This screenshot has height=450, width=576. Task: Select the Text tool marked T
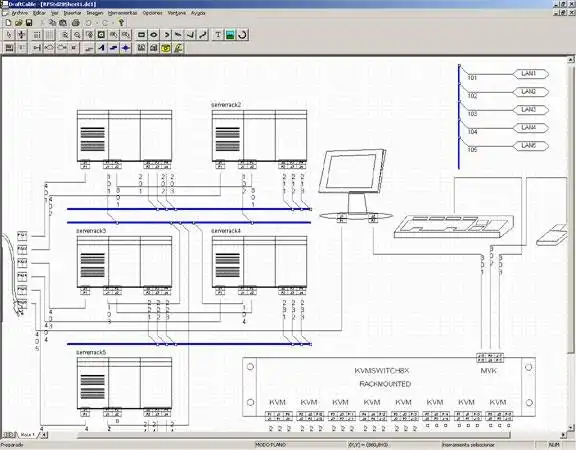tap(218, 35)
